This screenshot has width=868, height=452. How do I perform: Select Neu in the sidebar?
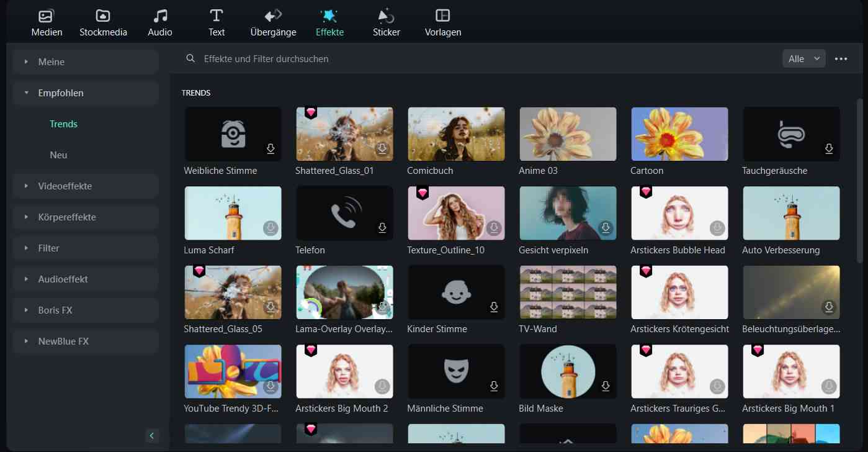click(x=58, y=155)
